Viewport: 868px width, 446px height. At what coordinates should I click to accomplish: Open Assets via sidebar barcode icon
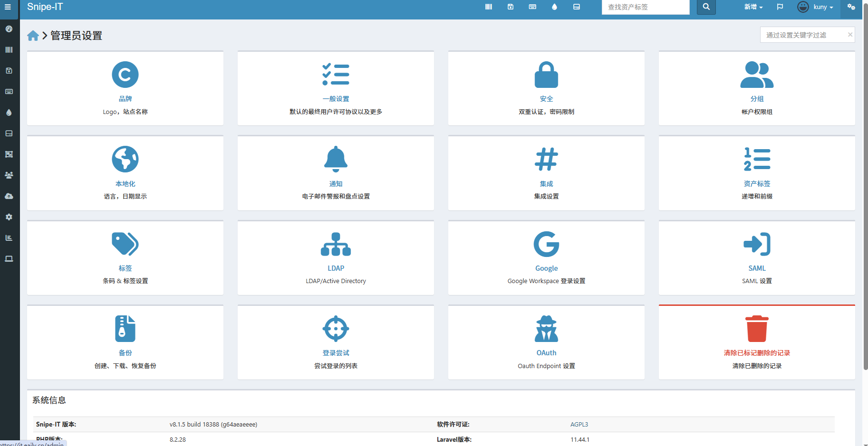(9, 50)
